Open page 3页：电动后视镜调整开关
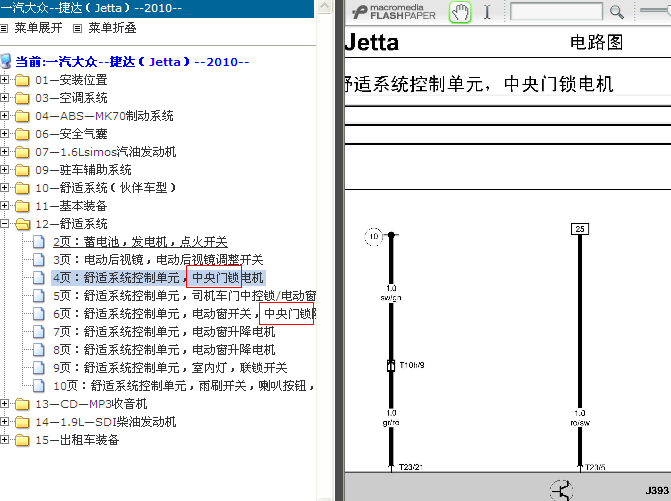 coord(158,260)
